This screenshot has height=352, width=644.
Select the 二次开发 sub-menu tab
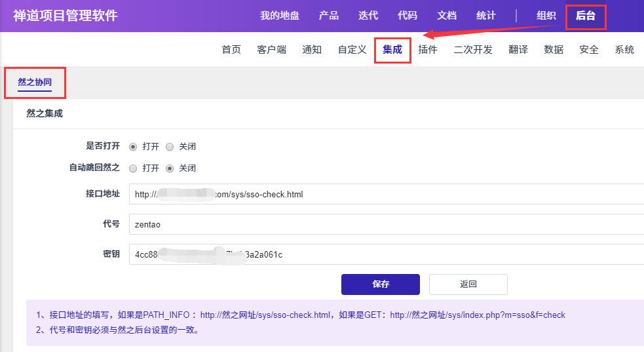473,50
